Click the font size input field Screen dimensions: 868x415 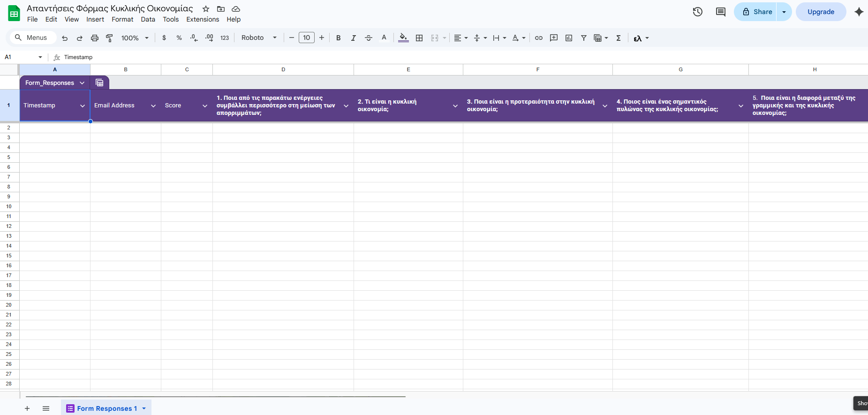tap(307, 38)
